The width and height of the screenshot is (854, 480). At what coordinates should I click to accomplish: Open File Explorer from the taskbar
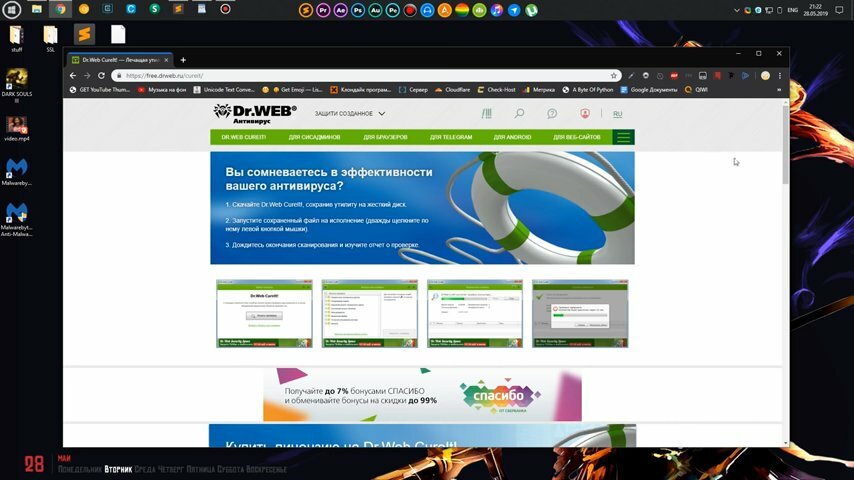36,9
